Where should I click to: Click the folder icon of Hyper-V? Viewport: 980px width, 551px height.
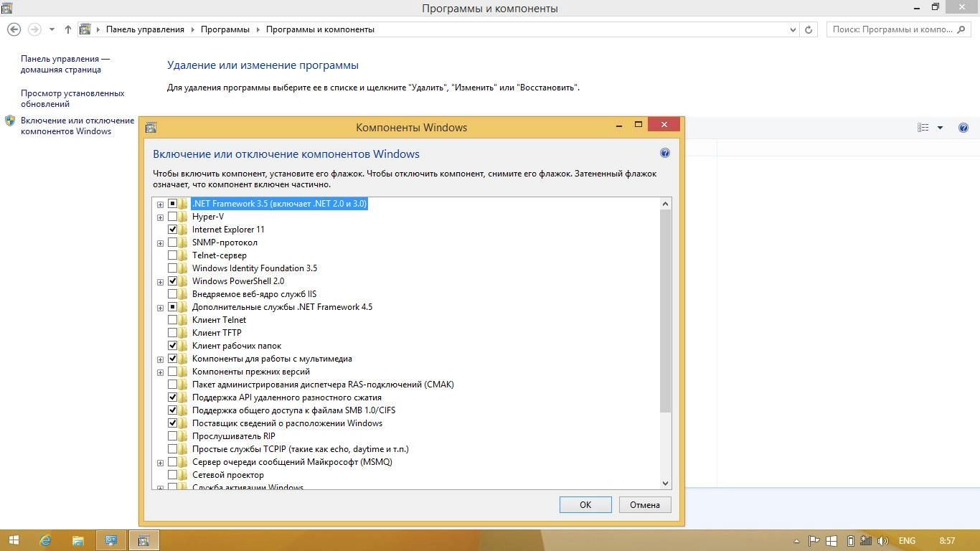pos(183,217)
